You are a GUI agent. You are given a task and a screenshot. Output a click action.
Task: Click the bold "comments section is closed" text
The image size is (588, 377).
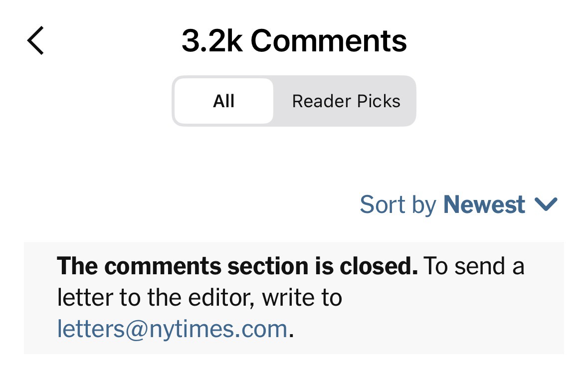[x=237, y=266]
